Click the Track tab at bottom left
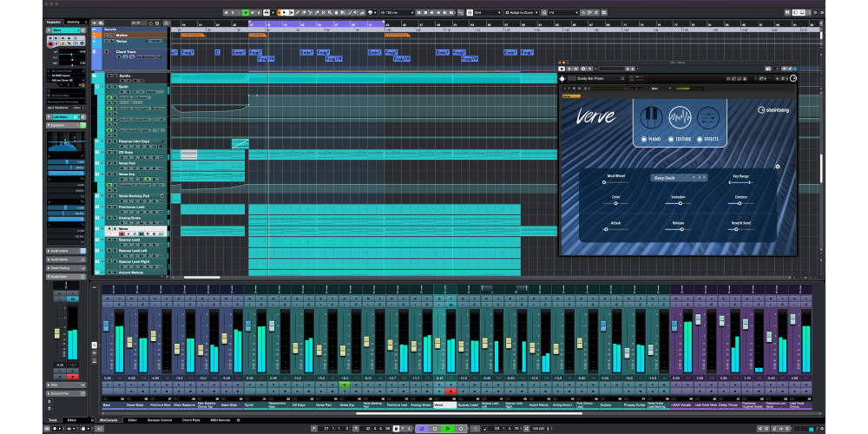 (53, 420)
